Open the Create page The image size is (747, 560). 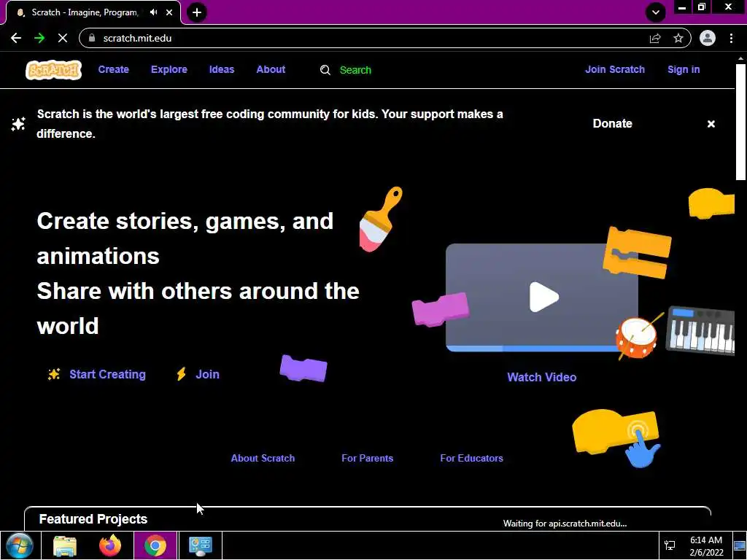[x=113, y=69]
